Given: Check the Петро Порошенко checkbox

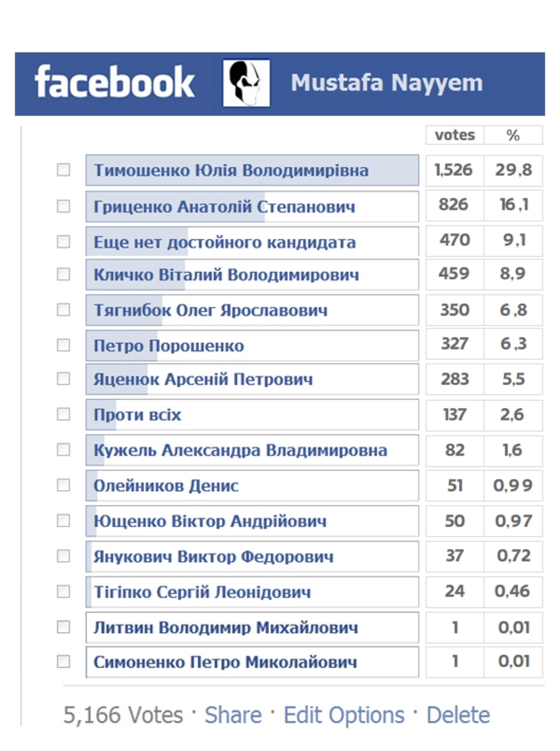Looking at the screenshot, I should (63, 345).
